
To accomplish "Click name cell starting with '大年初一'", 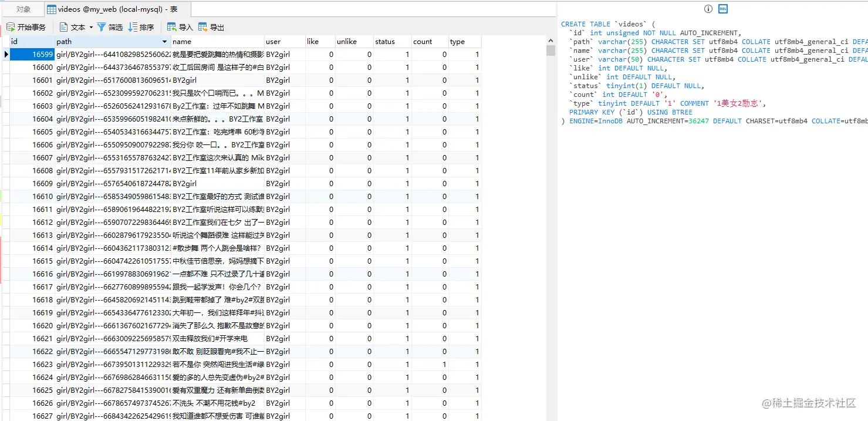I will click(x=218, y=313).
